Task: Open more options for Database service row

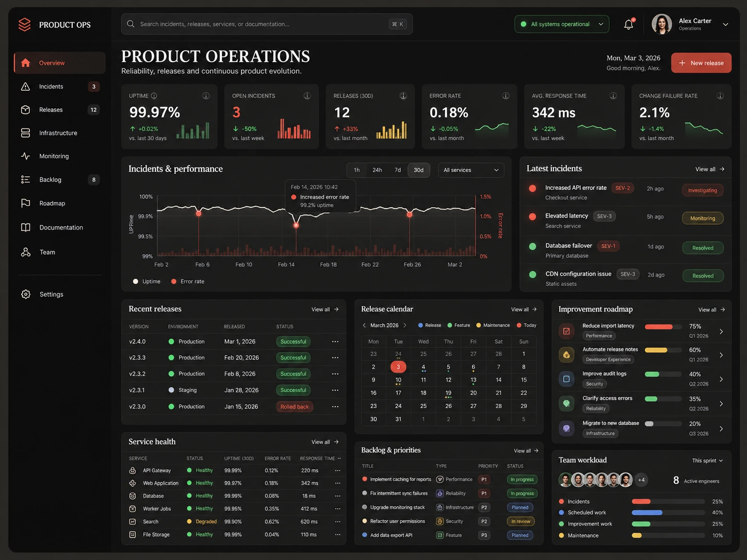Action: pos(337,496)
